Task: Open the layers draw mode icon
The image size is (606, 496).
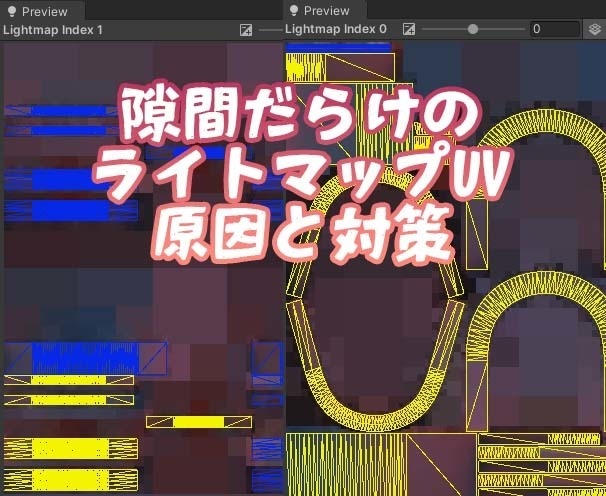Action: pos(595,29)
